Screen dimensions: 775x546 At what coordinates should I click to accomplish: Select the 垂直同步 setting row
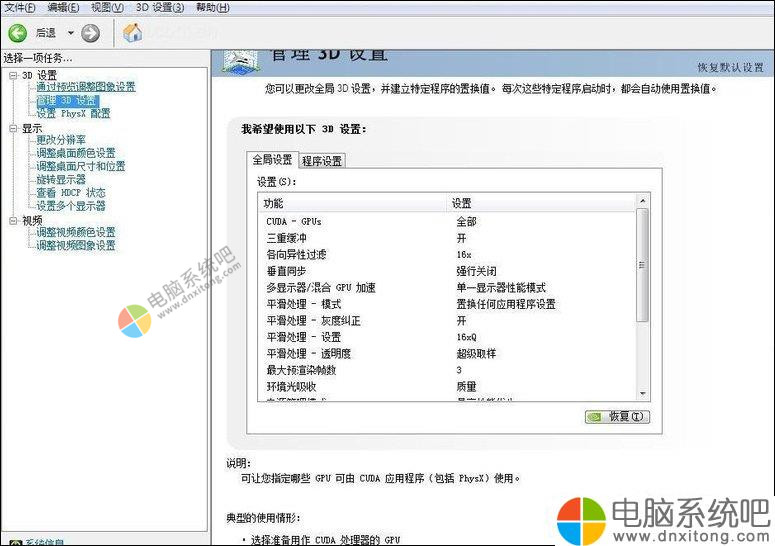[x=447, y=271]
